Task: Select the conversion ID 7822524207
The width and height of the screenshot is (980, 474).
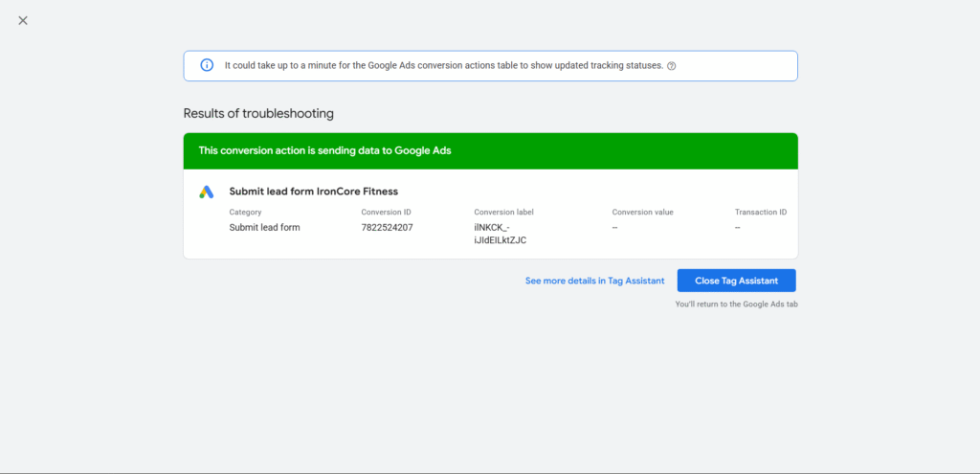Action: 387,228
